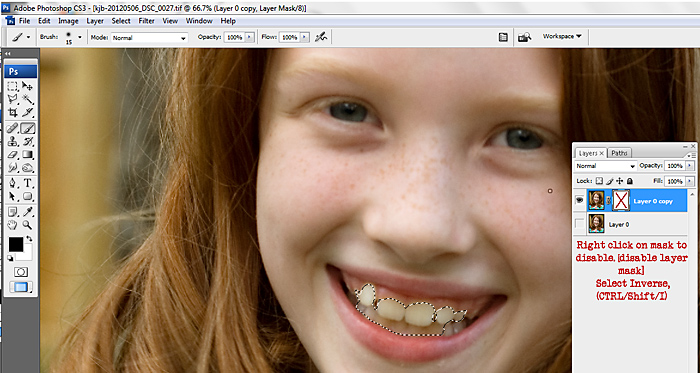Select the Crop tool
The height and width of the screenshot is (373, 700).
click(x=12, y=112)
